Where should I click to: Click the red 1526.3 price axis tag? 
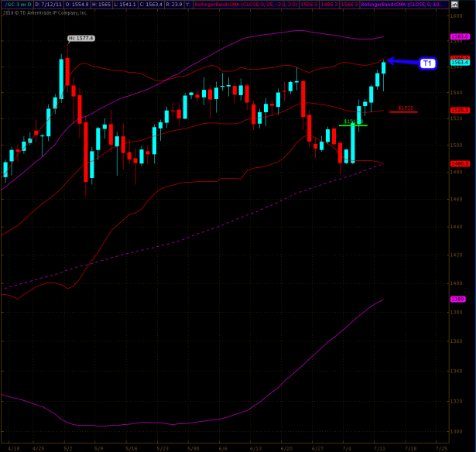pos(460,110)
